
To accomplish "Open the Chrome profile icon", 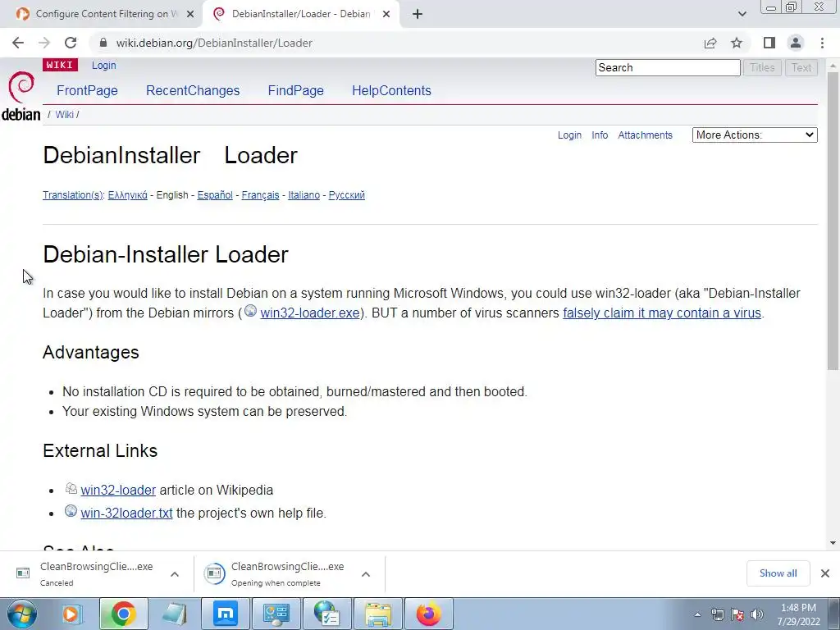I will tap(796, 43).
